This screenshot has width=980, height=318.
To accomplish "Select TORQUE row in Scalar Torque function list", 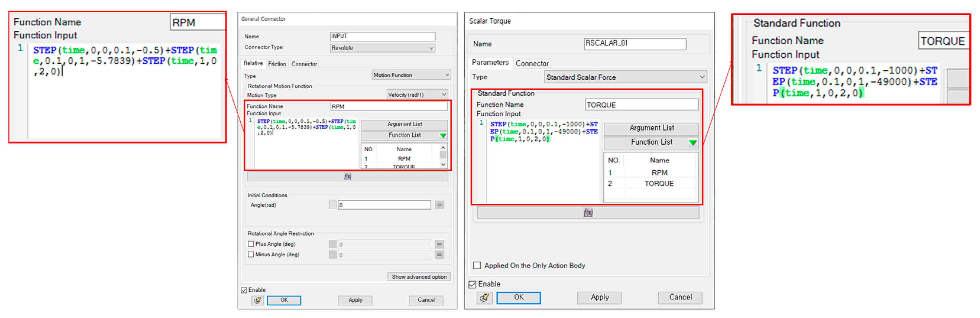I will click(x=651, y=184).
